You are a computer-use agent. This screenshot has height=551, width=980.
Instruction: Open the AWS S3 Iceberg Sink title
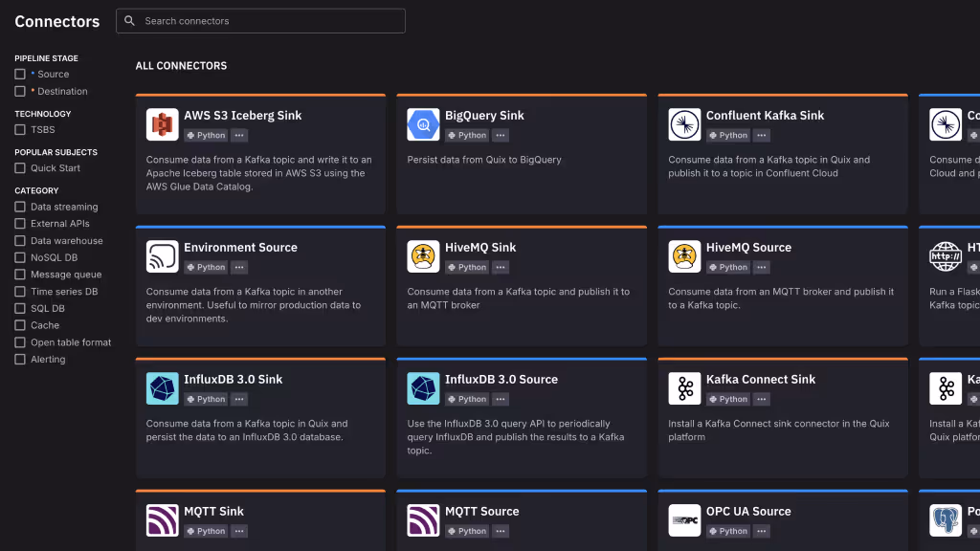[242, 116]
